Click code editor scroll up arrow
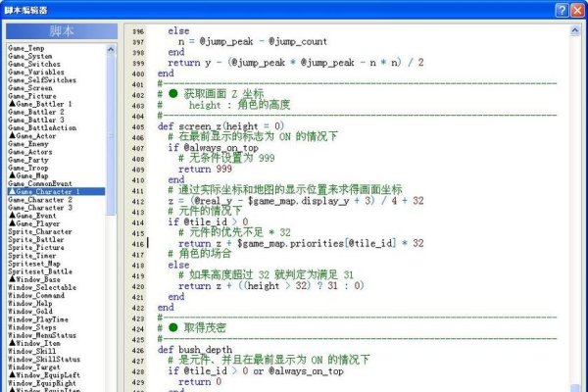Viewport: 588px width, 392px height. point(574,30)
